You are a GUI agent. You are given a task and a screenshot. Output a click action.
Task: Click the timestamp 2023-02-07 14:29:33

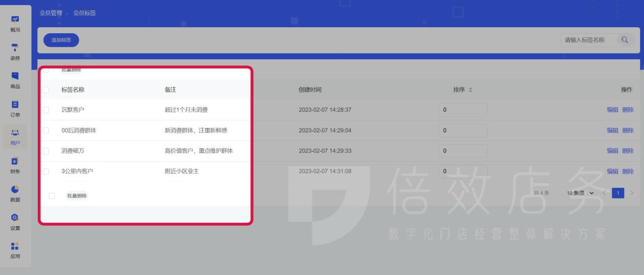325,151
